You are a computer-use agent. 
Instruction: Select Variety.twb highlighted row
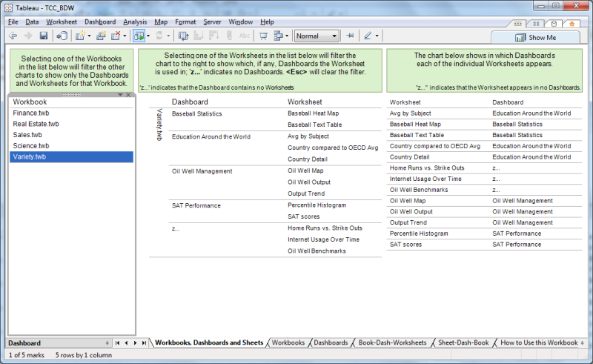71,157
